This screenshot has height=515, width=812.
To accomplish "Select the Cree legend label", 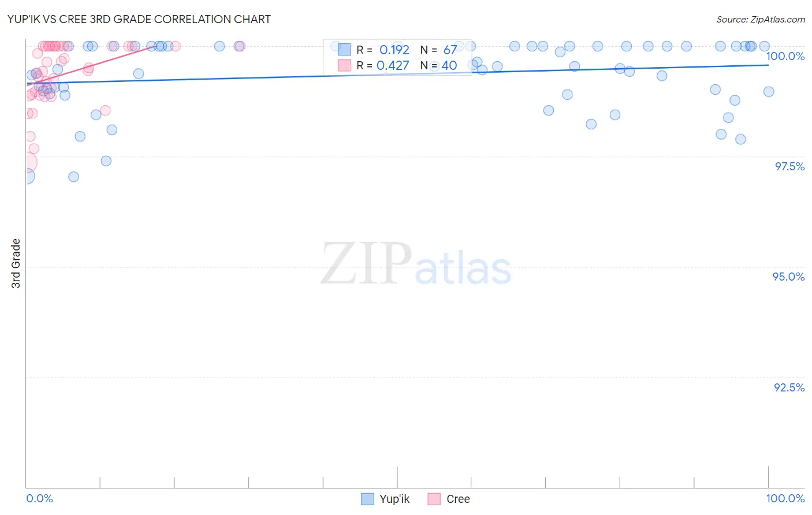I will coord(458,499).
